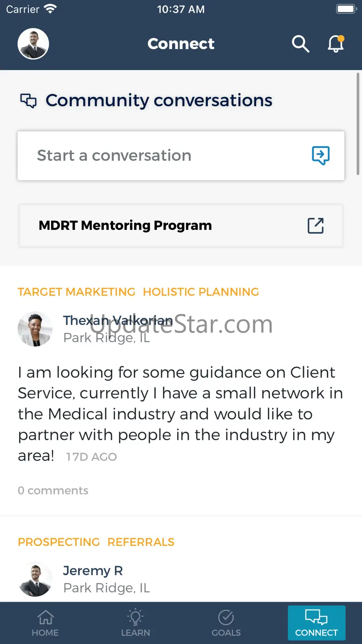This screenshot has width=362, height=644.
Task: Open the search magnifier icon
Action: [300, 44]
